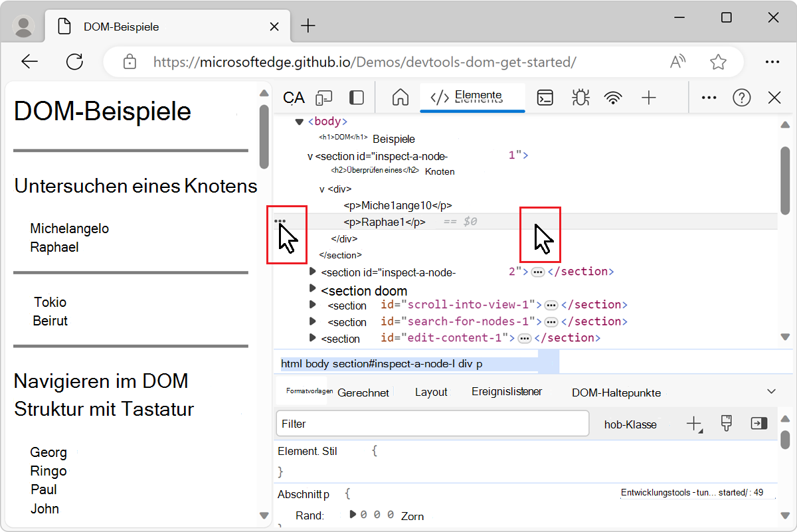Open the Console tool in DevTools
Screen dimensions: 797x532
coord(545,97)
